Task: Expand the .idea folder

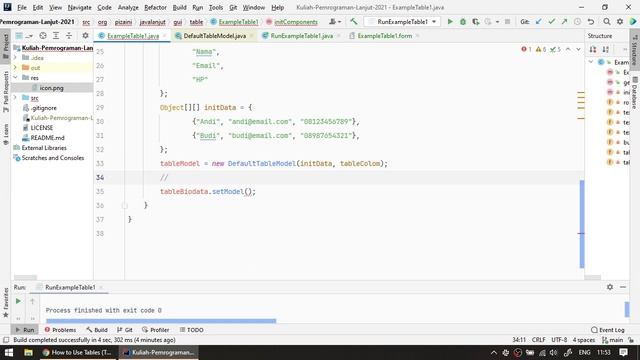Action: point(16,58)
